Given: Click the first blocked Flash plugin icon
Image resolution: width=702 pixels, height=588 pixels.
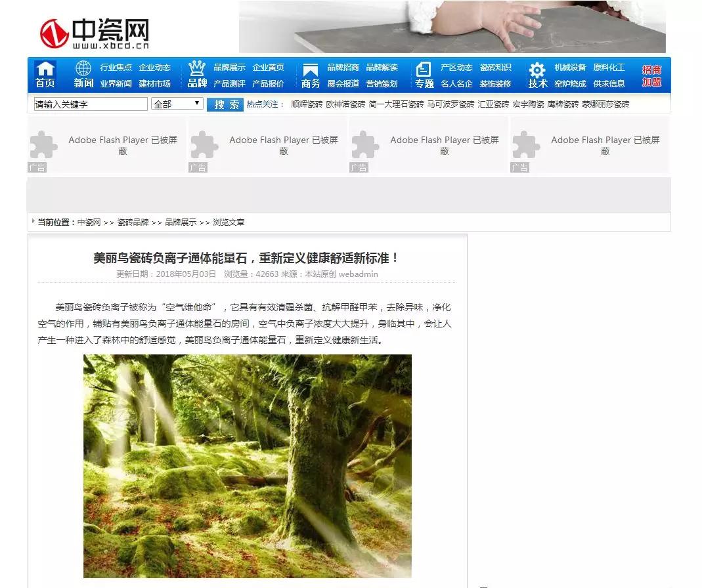Looking at the screenshot, I should click(44, 145).
